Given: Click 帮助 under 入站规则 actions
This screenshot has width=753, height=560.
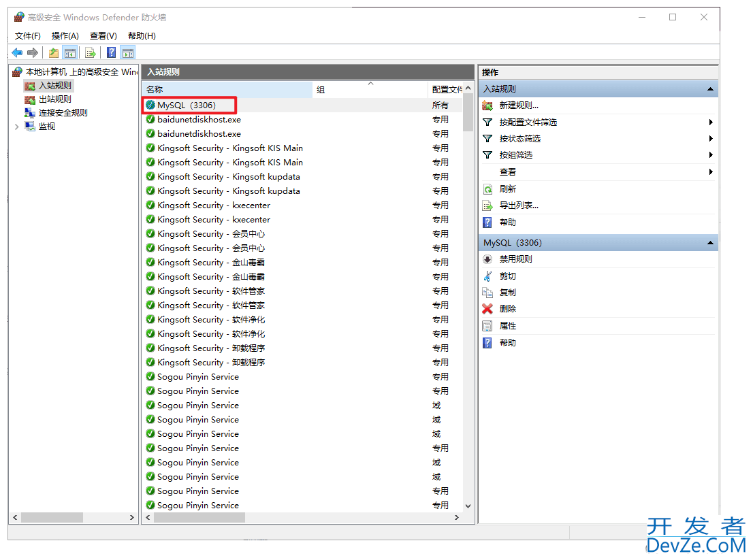Looking at the screenshot, I should (508, 223).
